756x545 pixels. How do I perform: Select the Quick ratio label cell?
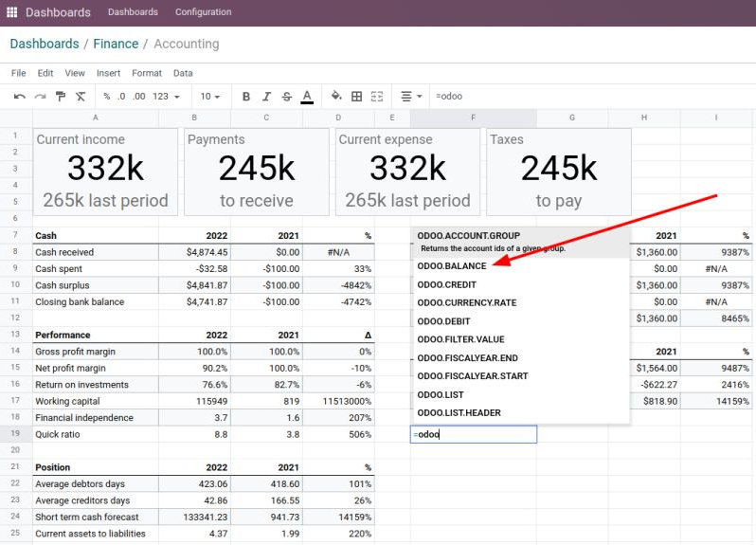[x=96, y=434]
